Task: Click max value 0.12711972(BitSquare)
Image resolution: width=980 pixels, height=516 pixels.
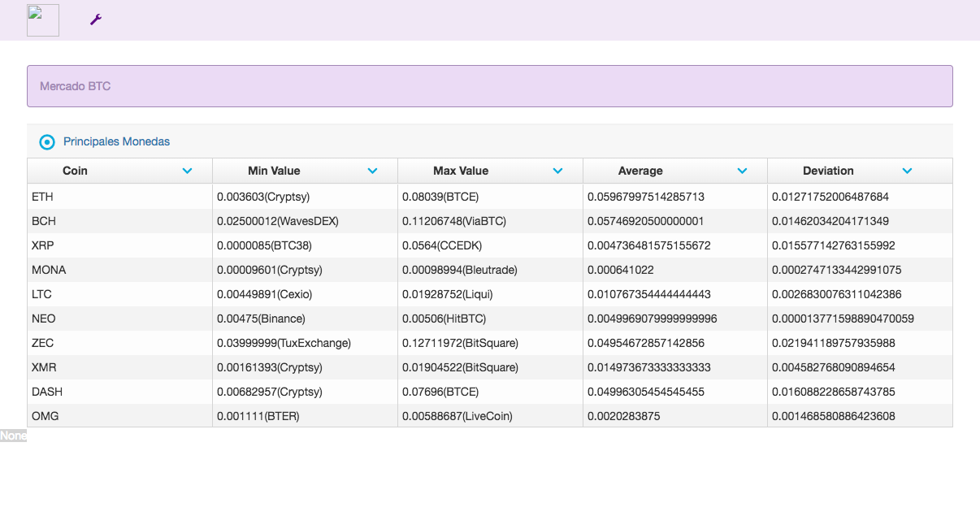Action: click(x=461, y=343)
